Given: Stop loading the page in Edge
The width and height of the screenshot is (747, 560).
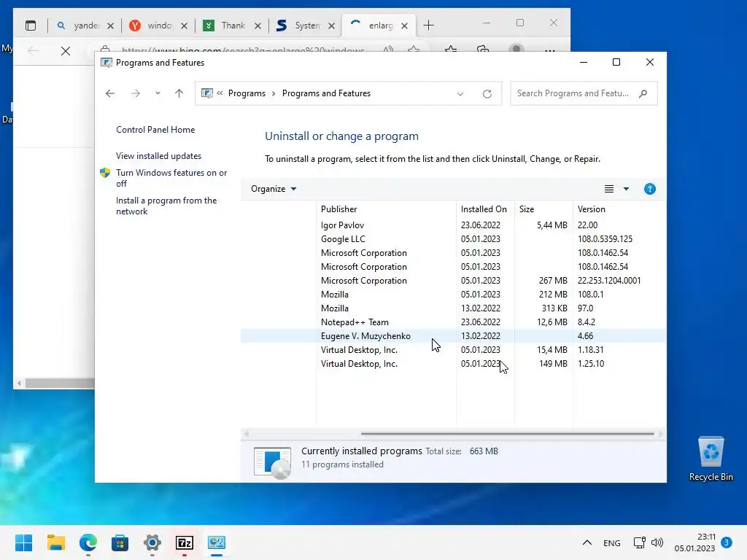Looking at the screenshot, I should tap(66, 51).
